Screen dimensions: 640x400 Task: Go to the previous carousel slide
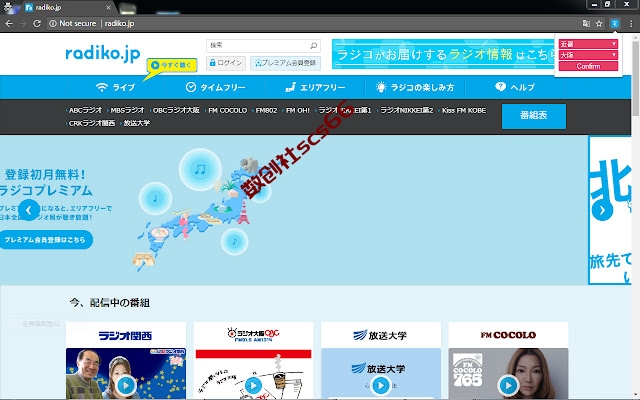[29, 210]
